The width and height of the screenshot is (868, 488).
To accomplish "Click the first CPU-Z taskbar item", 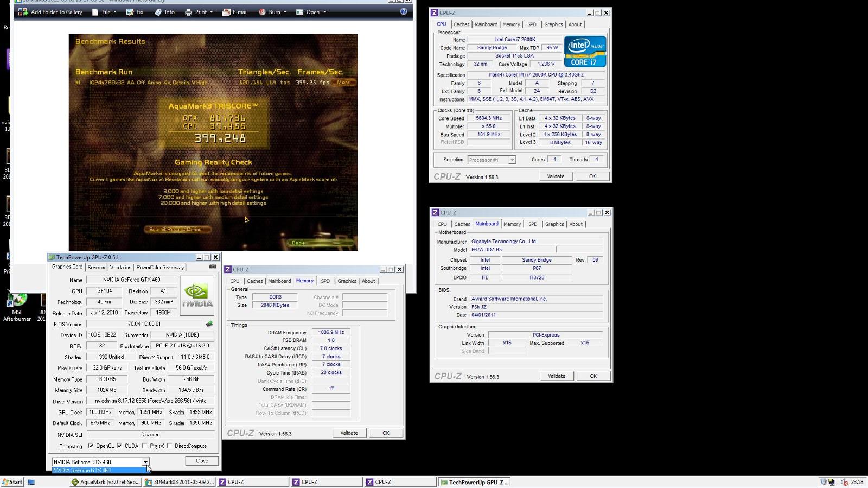I will [x=252, y=482].
